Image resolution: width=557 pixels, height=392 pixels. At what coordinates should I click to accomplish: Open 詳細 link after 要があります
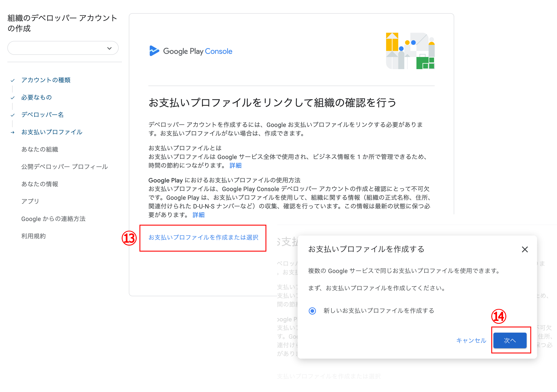198,215
